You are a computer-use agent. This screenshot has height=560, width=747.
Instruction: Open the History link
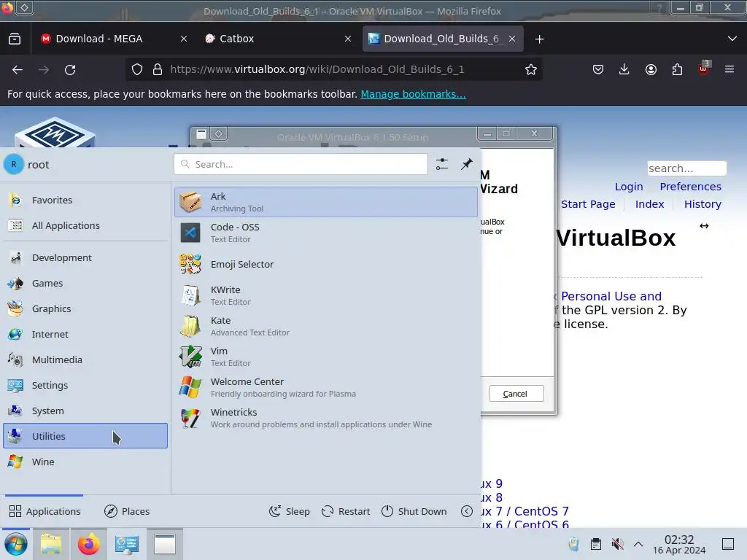703,204
